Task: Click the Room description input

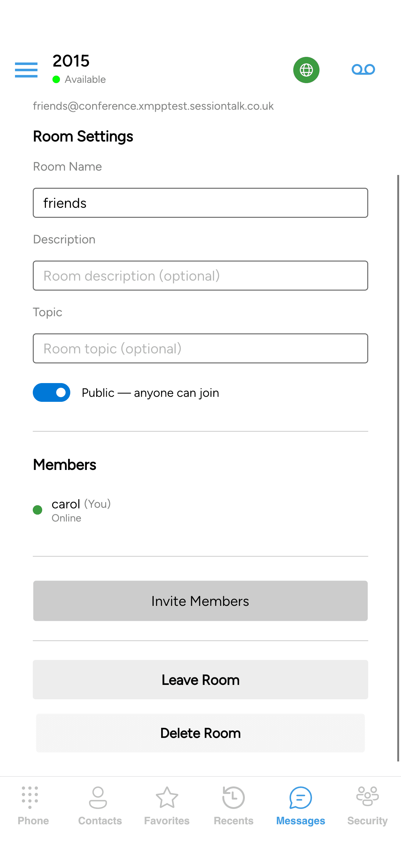Action: [200, 276]
